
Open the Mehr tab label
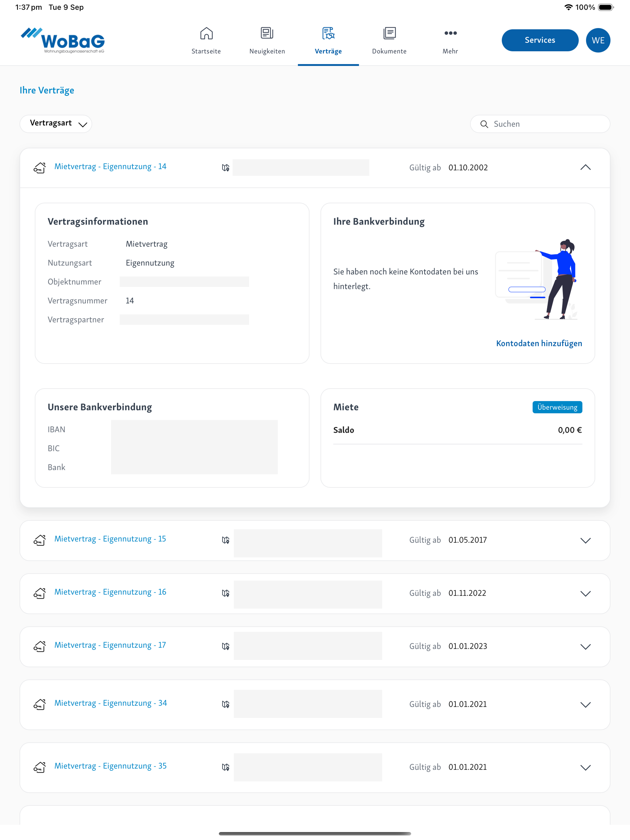[x=451, y=51]
